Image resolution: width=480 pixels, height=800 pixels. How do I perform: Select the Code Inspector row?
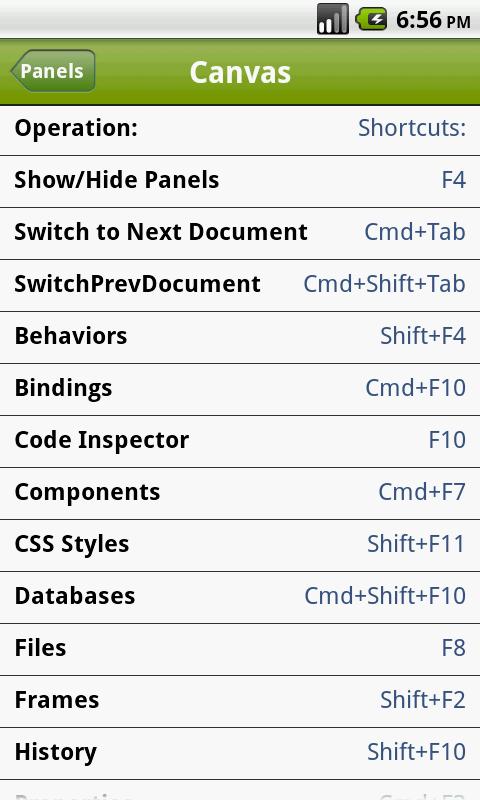[240, 441]
